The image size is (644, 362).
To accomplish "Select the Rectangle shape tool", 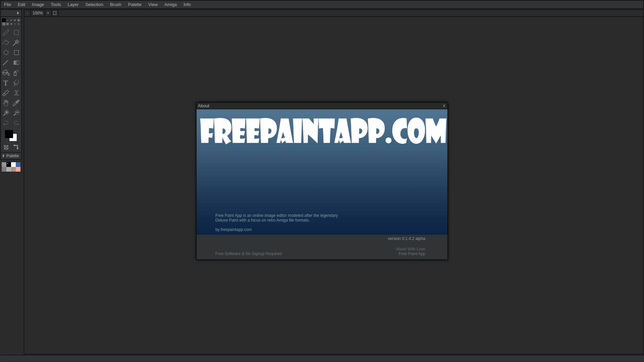I will (x=16, y=53).
